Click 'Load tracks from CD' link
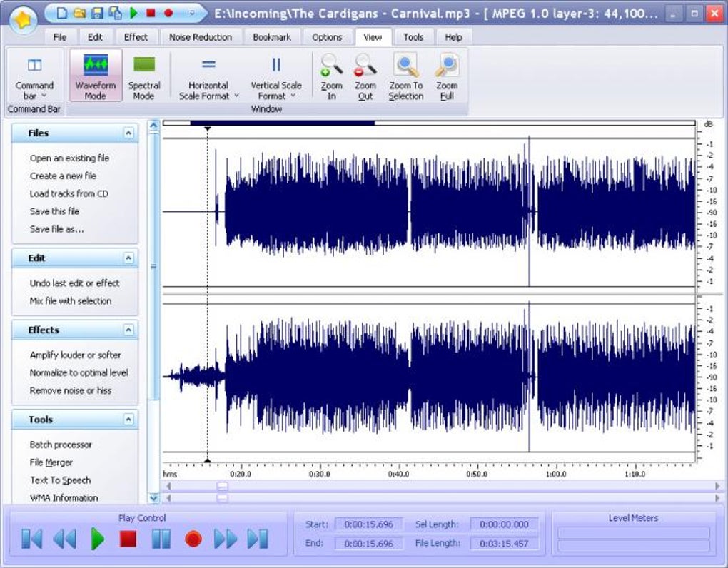728x568 pixels. pos(69,193)
